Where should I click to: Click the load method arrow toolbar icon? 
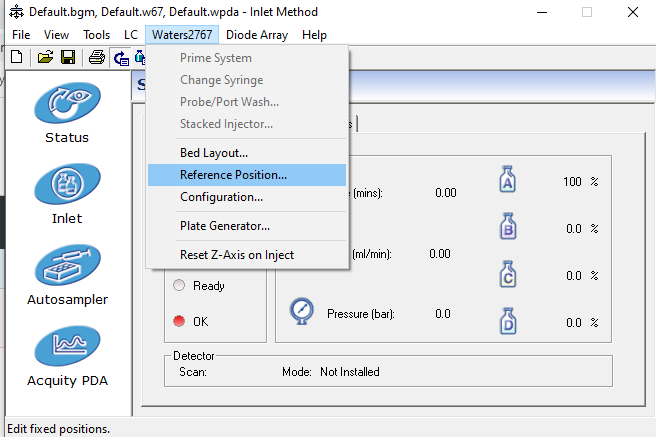point(121,58)
